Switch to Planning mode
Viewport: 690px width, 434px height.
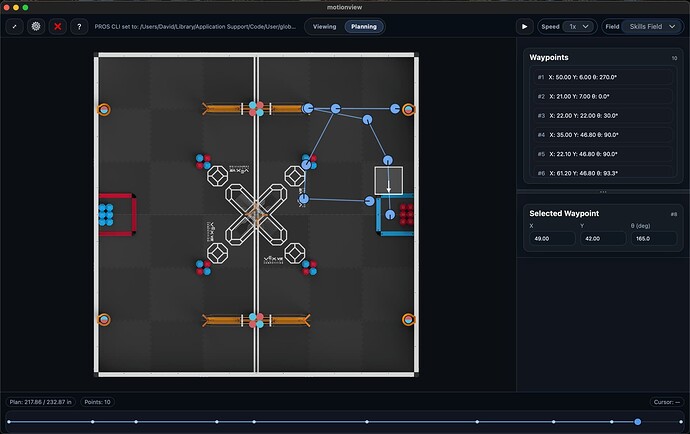point(364,26)
